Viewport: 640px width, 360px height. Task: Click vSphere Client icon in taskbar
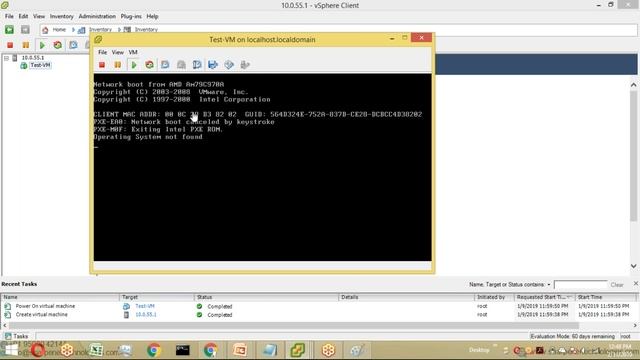298,350
